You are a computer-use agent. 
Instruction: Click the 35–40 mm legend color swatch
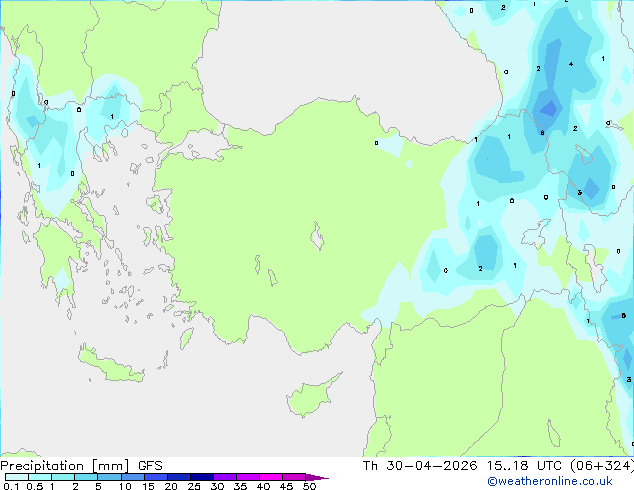point(248,477)
